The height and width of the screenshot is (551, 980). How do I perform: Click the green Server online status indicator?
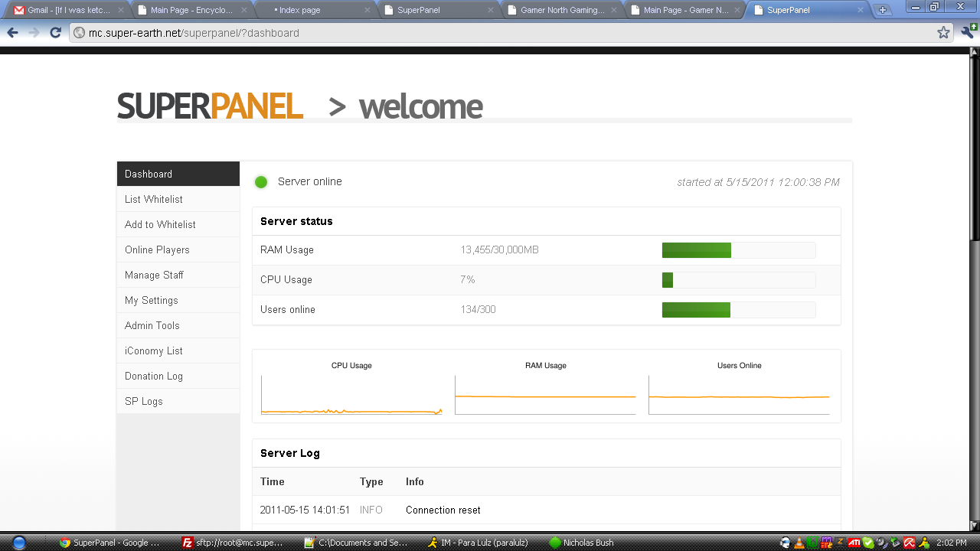(261, 182)
